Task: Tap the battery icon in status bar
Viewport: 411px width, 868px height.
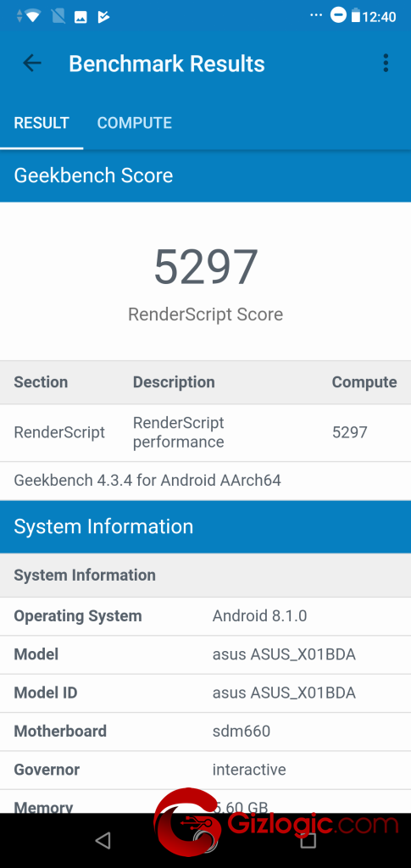Action: (x=355, y=15)
